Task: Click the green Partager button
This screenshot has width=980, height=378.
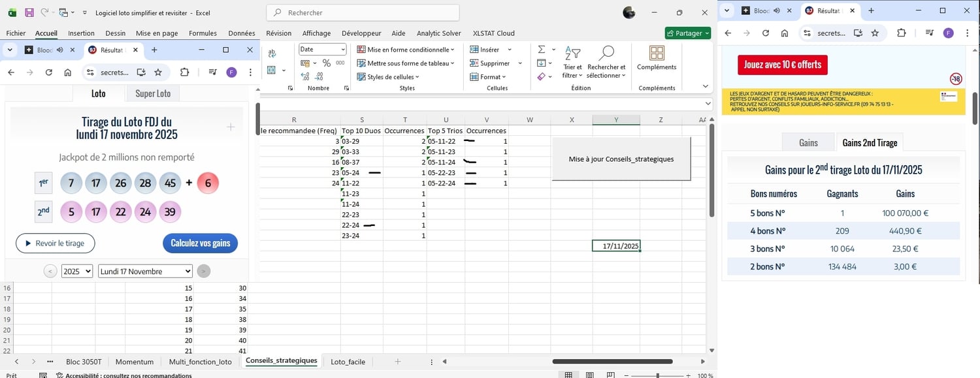Action: [x=688, y=33]
